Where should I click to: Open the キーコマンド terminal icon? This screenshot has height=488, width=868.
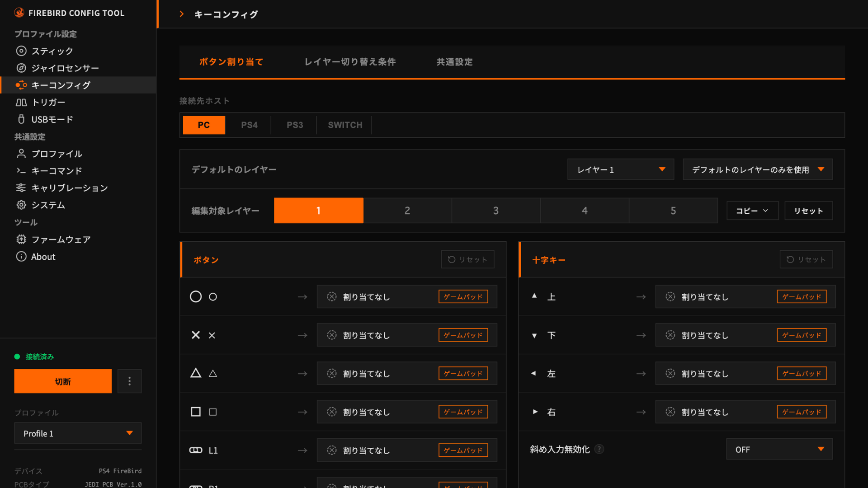[x=21, y=171]
